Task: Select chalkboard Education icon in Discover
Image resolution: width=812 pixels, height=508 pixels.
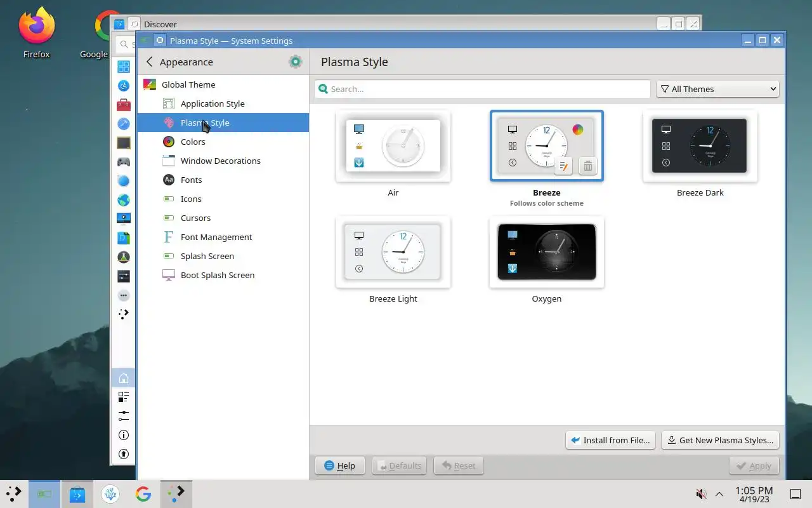Action: coord(124,143)
